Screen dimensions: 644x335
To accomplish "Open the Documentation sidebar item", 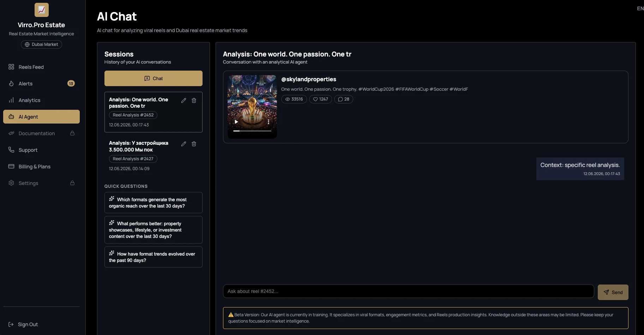I will point(41,133).
